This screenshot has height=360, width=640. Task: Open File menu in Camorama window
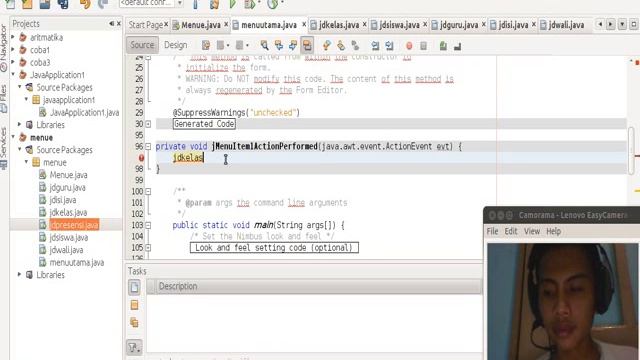(x=492, y=231)
